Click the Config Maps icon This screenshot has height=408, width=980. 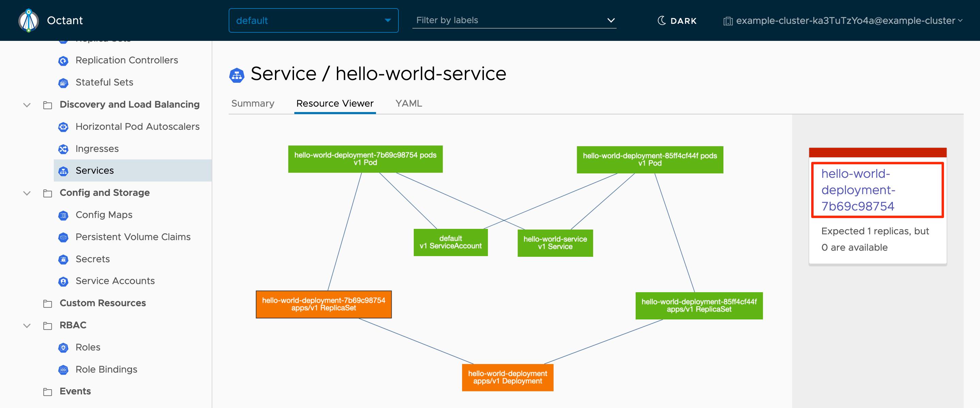pyautogui.click(x=63, y=215)
